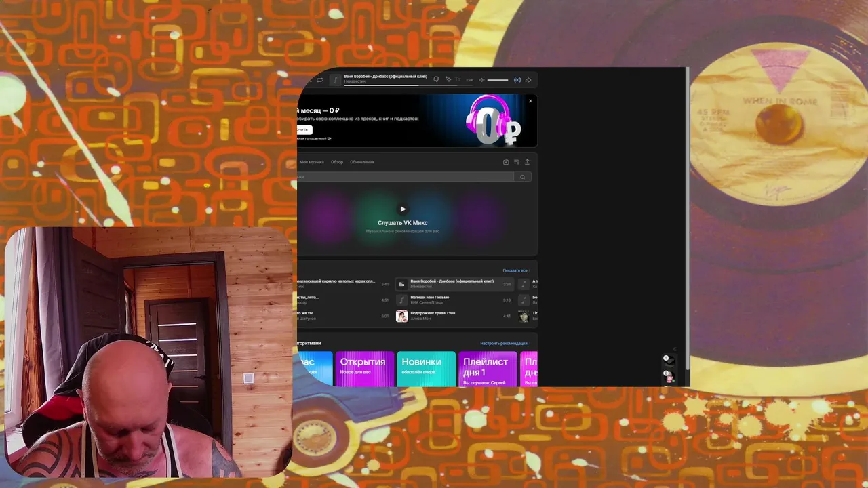
Task: Share the track with the arrow icon
Action: pos(528,80)
